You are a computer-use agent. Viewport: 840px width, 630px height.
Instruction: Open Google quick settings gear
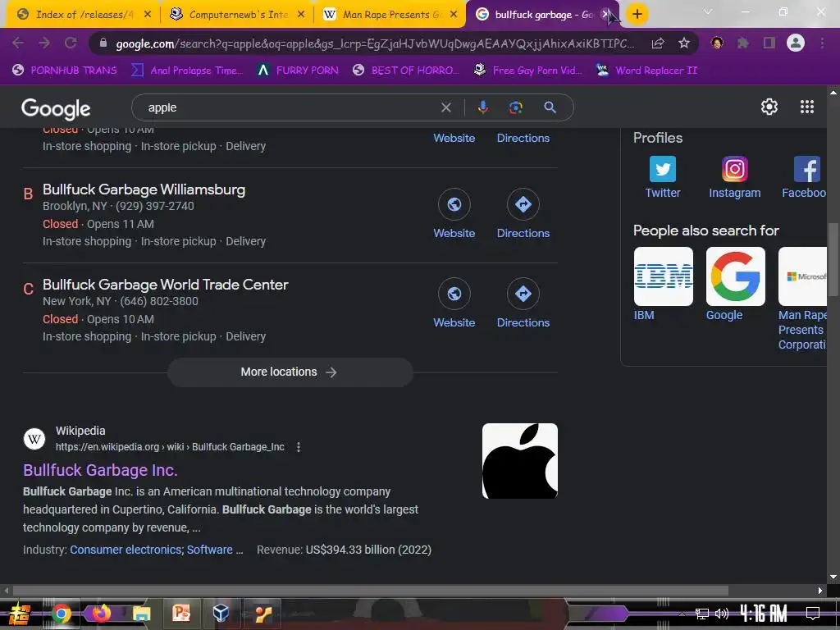[769, 107]
